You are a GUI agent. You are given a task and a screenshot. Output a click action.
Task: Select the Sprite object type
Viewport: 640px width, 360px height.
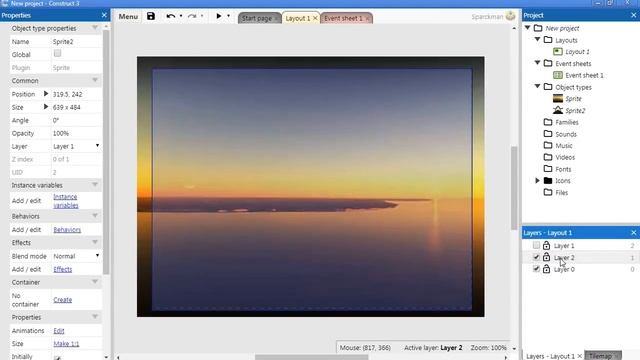click(573, 99)
